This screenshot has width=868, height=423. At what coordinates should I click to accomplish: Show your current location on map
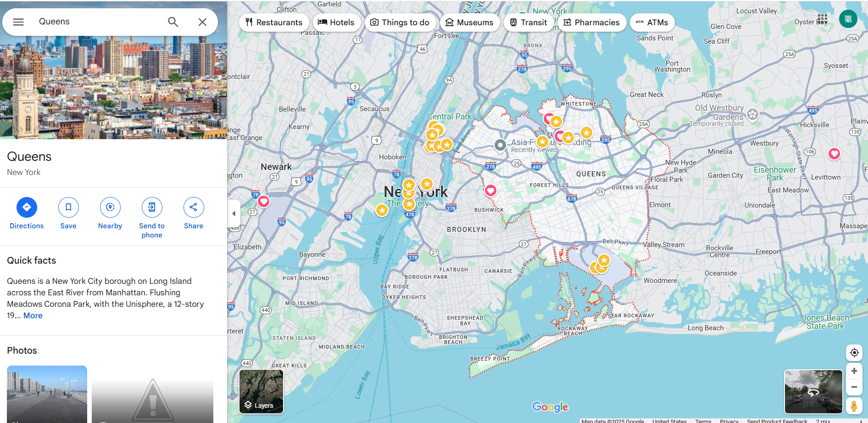(854, 353)
